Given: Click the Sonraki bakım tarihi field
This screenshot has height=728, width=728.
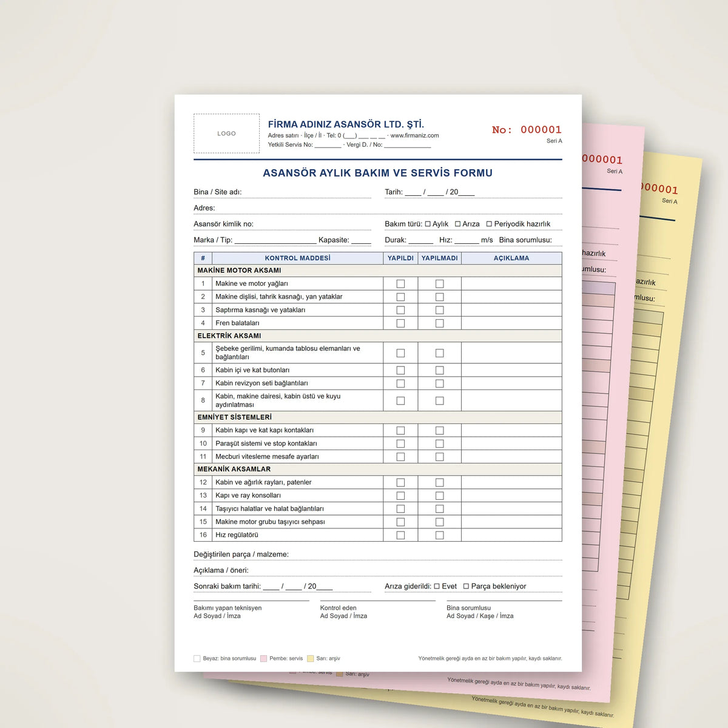Looking at the screenshot, I should coord(282,586).
